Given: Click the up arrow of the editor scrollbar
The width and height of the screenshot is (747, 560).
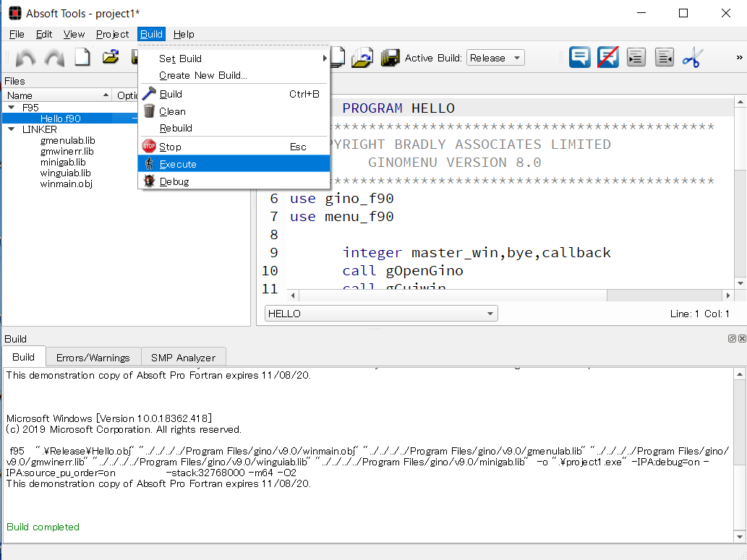Looking at the screenshot, I should (740, 102).
